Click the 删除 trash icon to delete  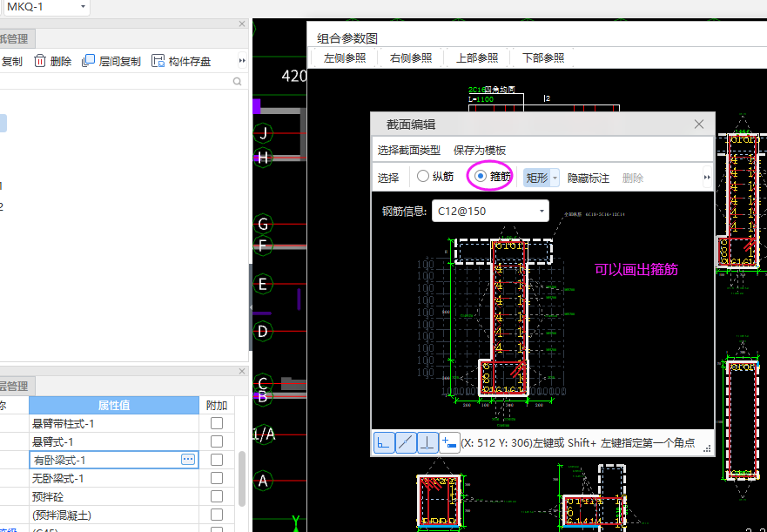pyautogui.click(x=40, y=61)
